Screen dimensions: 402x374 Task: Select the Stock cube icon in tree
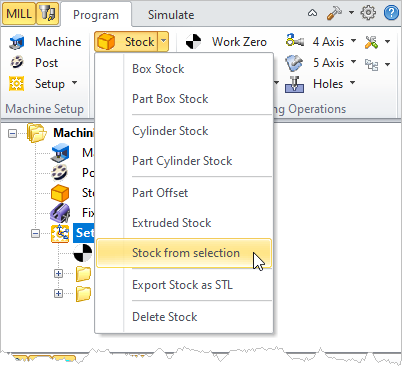[x=60, y=193]
